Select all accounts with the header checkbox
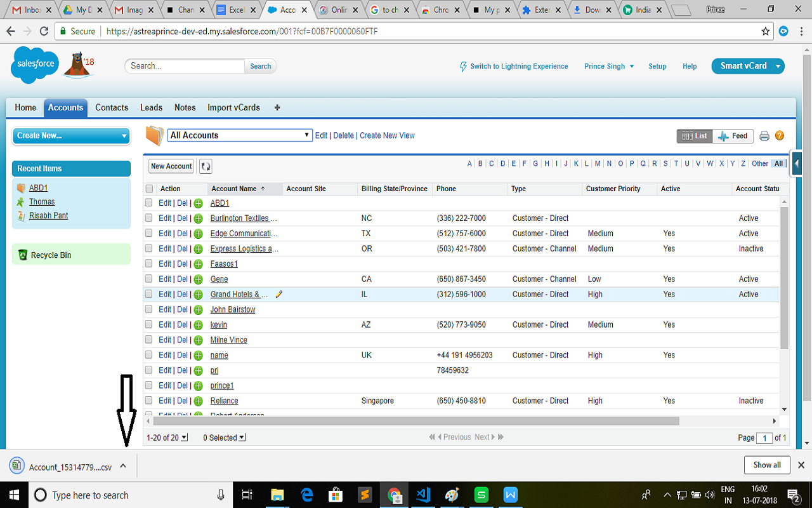812x508 pixels. [x=149, y=189]
